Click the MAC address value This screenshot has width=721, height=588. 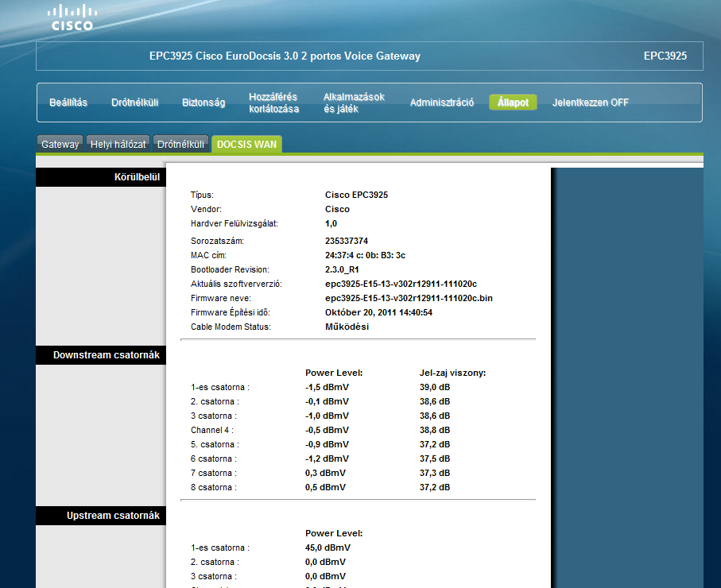coord(365,255)
